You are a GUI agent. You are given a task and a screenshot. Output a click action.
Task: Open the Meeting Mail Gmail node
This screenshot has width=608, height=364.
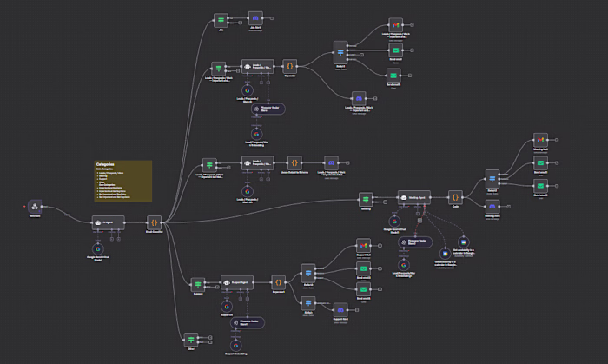[x=540, y=140]
